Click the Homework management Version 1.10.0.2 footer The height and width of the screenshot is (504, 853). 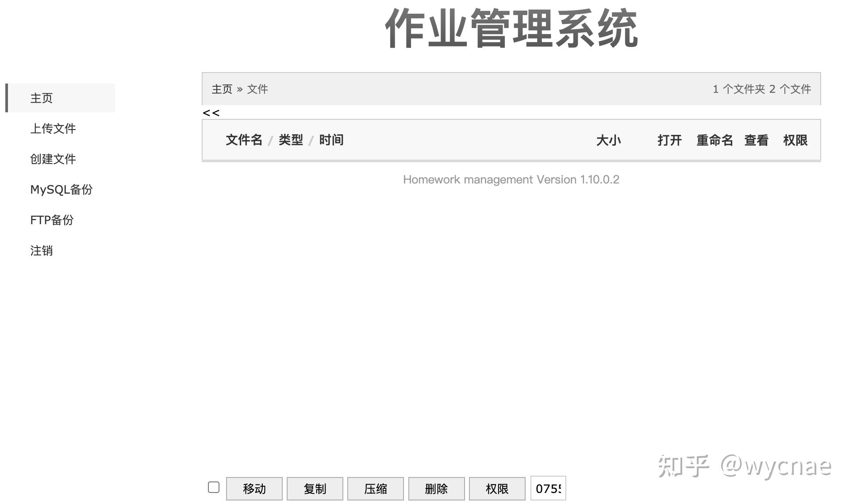click(511, 179)
